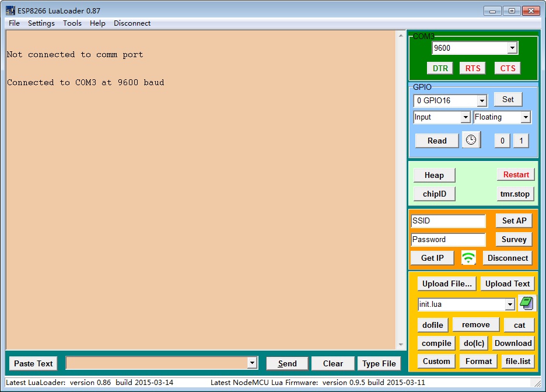Open the command history dropdown arrow

point(252,363)
